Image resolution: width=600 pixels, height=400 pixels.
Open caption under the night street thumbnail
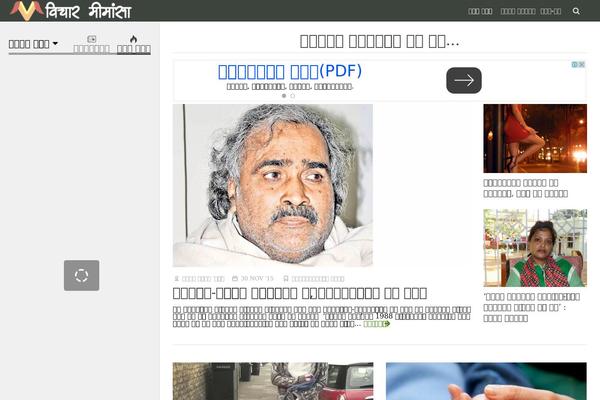click(525, 188)
